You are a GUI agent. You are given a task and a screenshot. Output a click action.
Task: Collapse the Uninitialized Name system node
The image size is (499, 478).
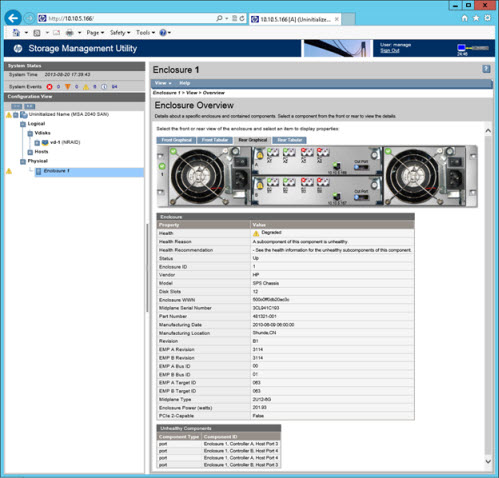coord(16,115)
